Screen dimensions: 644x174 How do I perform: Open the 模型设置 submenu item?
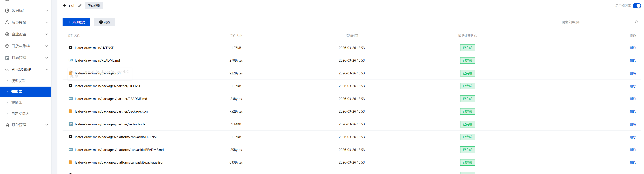[x=18, y=81]
